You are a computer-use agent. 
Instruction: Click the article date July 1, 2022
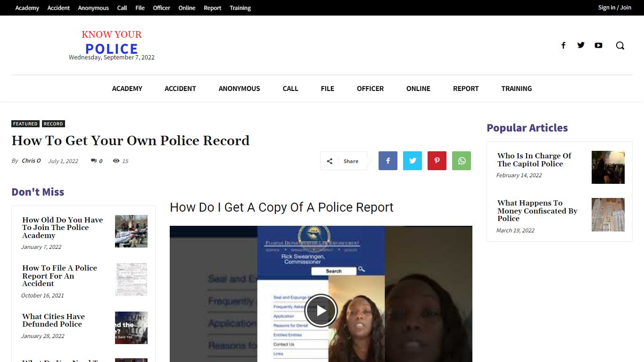tap(63, 161)
